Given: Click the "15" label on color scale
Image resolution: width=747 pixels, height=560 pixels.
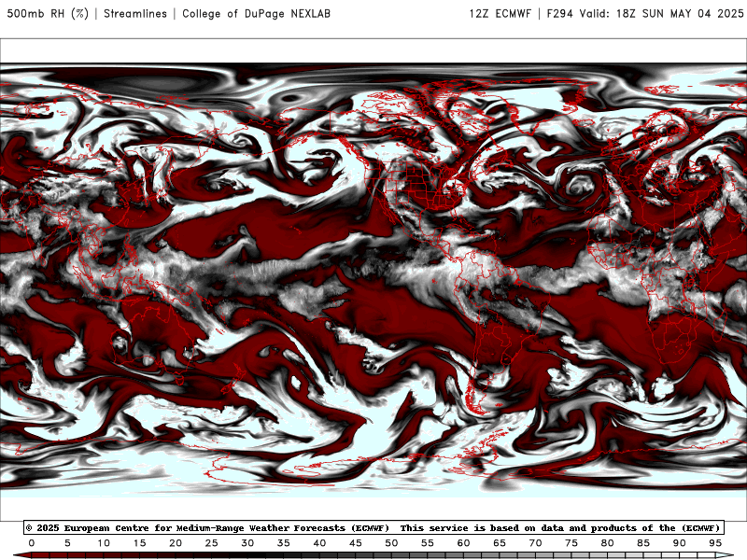Looking at the screenshot, I should click(139, 543).
